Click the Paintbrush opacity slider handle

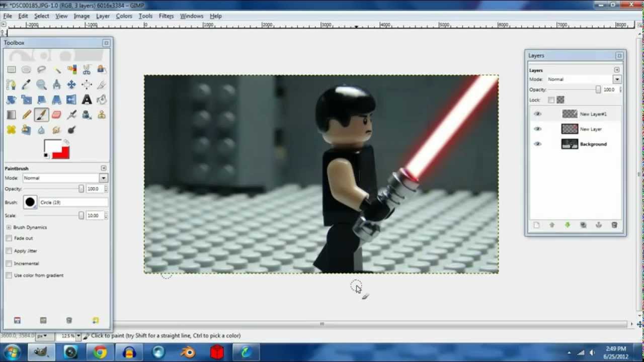(81, 189)
